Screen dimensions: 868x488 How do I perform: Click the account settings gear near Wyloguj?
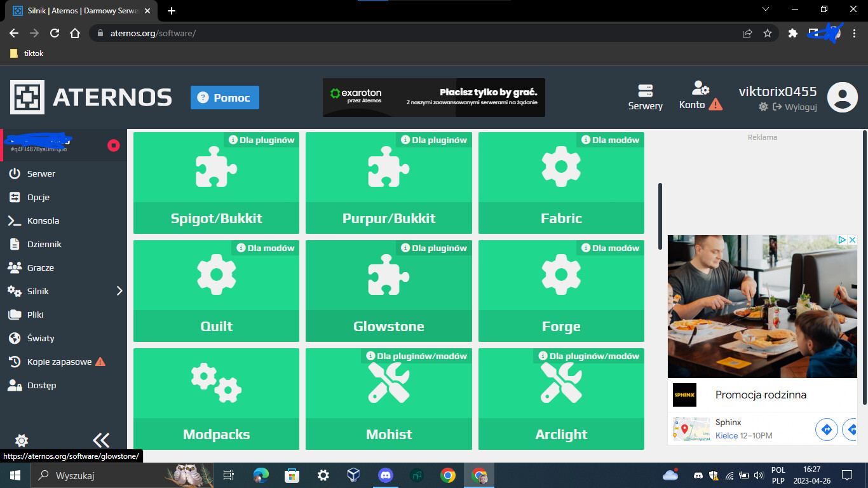coord(763,107)
